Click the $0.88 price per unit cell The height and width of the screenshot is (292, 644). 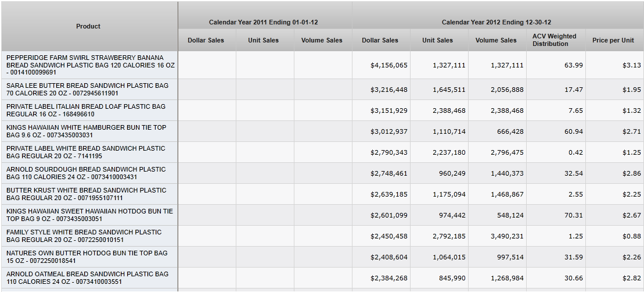click(x=631, y=236)
